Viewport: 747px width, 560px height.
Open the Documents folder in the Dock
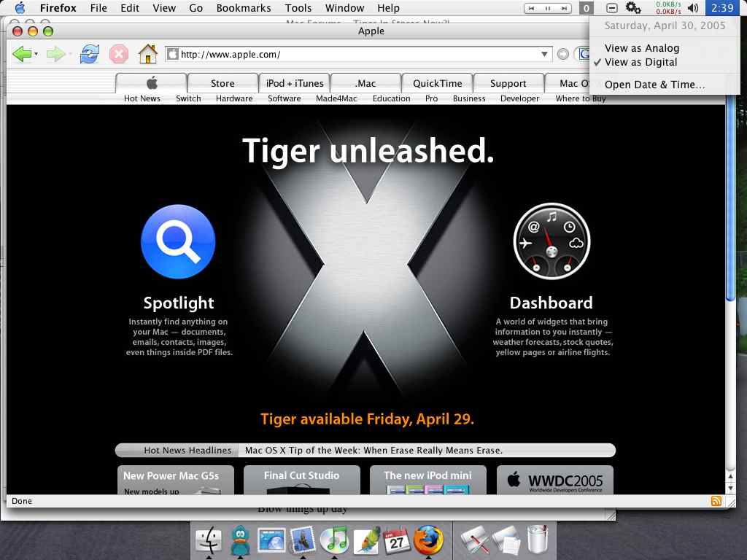[x=506, y=540]
